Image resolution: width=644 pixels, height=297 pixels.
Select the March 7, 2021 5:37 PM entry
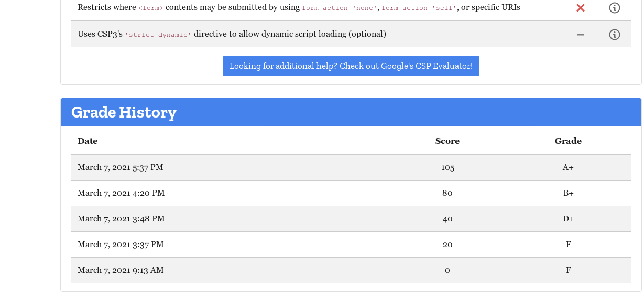coord(121,167)
